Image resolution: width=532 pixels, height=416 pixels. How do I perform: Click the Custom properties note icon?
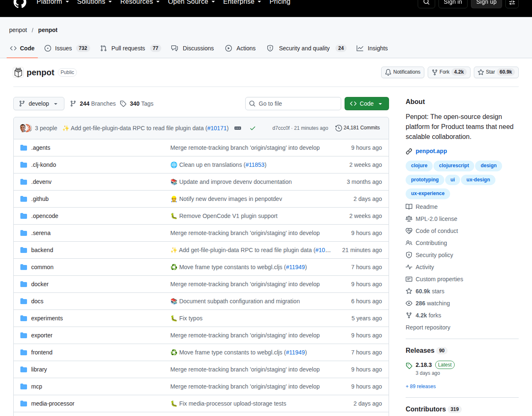409,279
